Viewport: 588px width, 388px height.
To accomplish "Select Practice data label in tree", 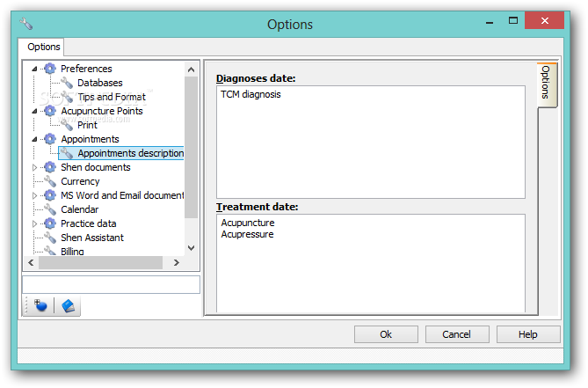I will pyautogui.click(x=89, y=223).
